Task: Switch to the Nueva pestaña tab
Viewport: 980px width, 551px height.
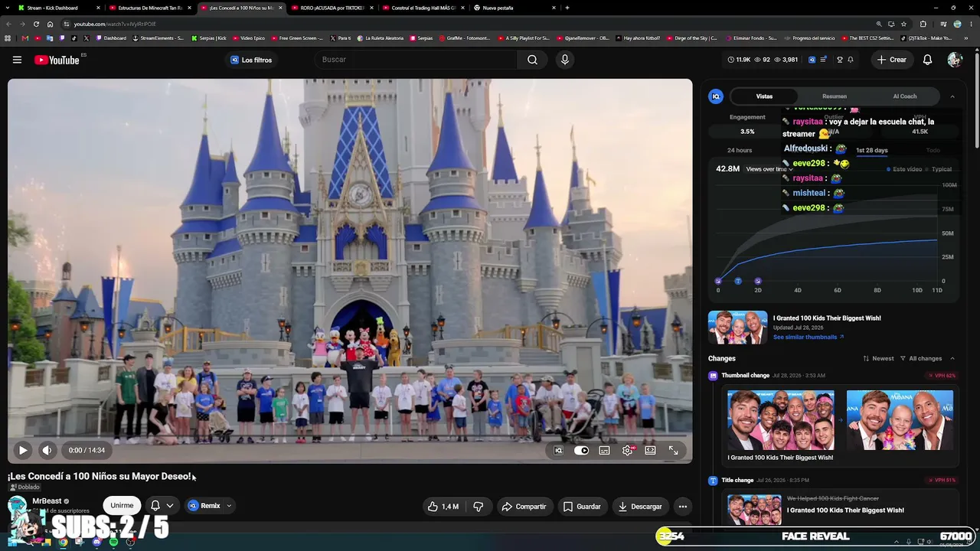Action: [514, 8]
